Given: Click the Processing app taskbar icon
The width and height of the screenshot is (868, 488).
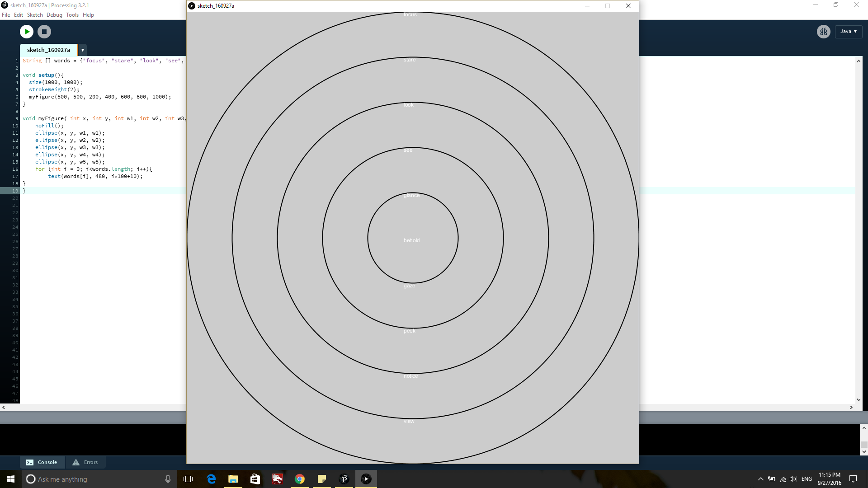Looking at the screenshot, I should (x=344, y=479).
